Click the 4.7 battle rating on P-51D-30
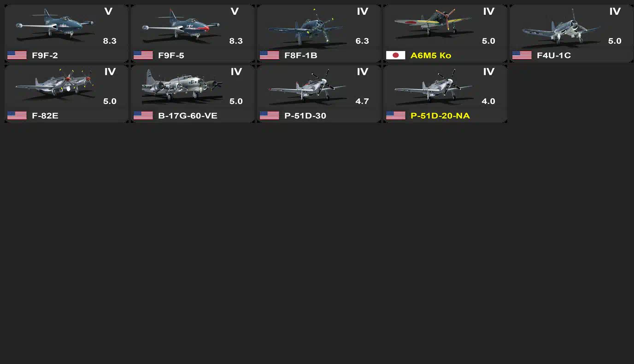The image size is (634, 364). [362, 101]
